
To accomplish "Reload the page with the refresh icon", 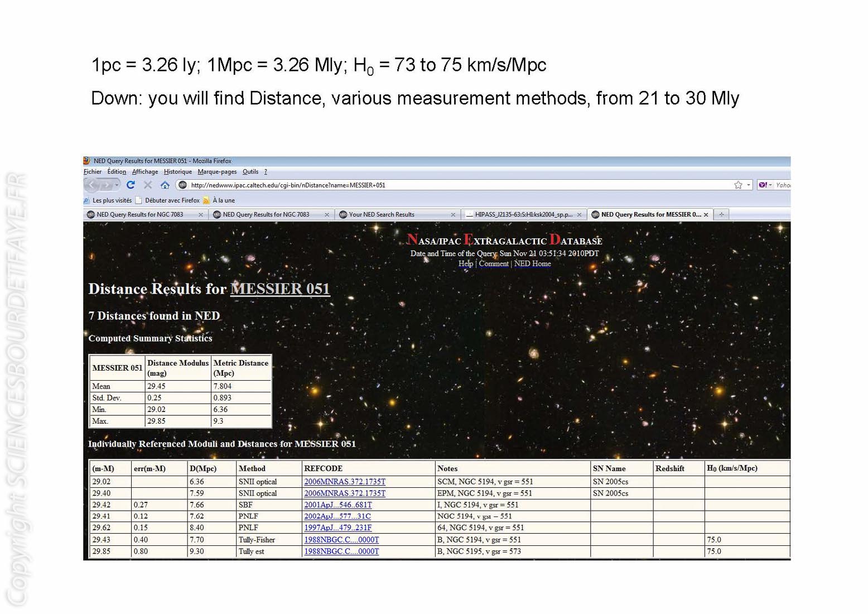I will (x=131, y=185).
